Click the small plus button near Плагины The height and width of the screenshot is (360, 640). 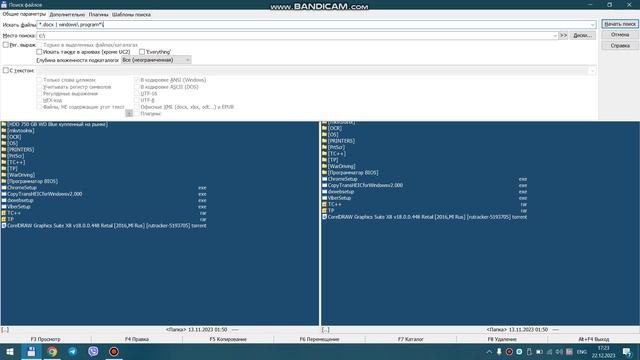129,113
